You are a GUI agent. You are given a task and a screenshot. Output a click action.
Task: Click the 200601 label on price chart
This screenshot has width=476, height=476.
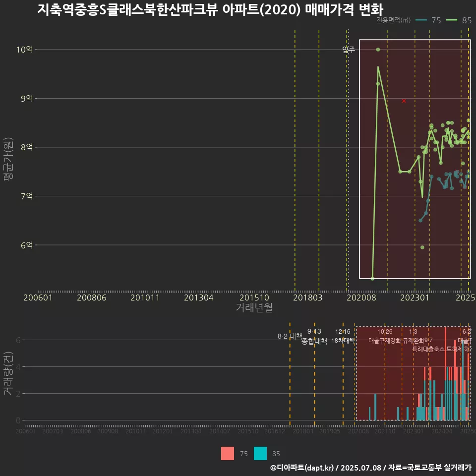click(x=38, y=297)
